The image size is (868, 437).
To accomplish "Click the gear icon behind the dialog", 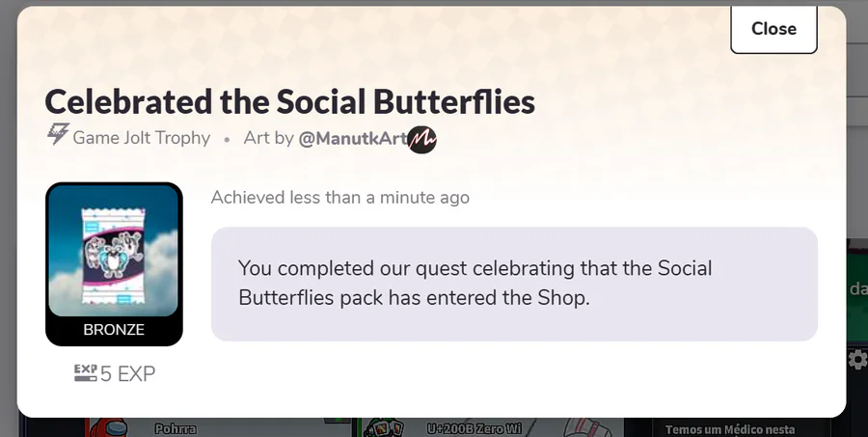I will click(x=857, y=359).
